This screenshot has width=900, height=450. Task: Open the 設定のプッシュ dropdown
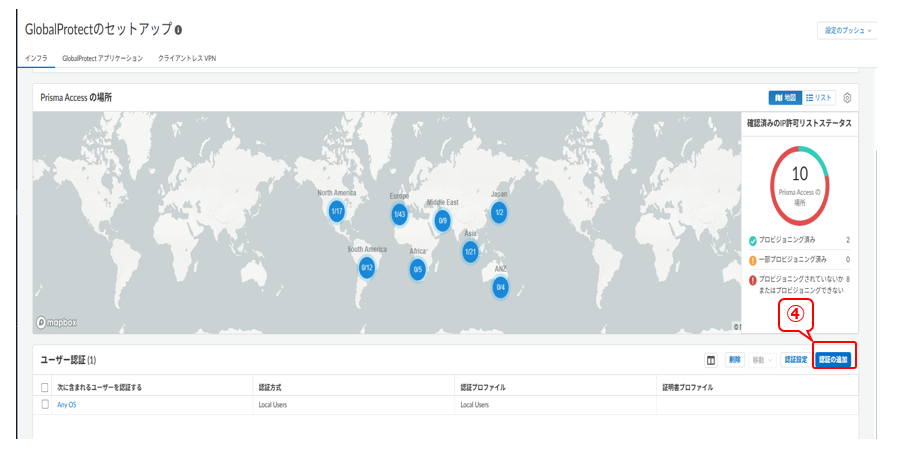(847, 30)
